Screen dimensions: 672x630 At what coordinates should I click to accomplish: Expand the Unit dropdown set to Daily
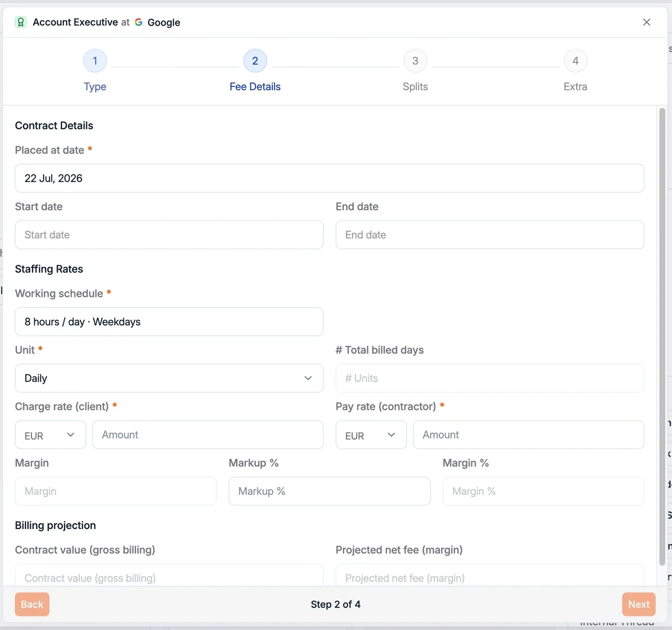click(169, 378)
